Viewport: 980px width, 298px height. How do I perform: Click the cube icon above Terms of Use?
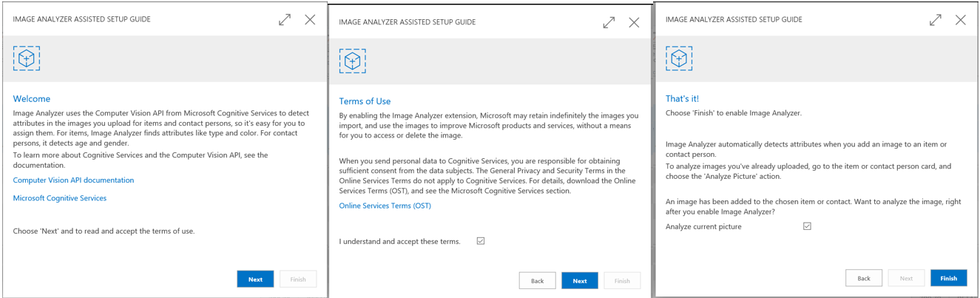pyautogui.click(x=352, y=61)
